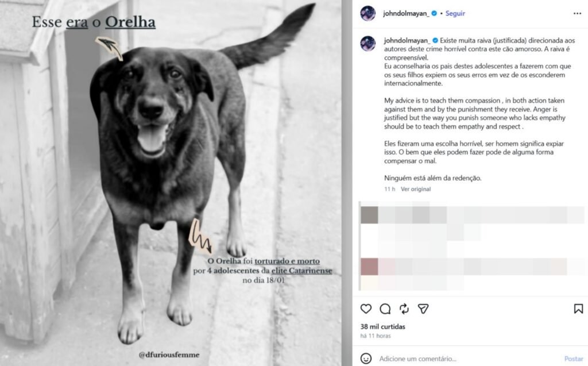Open johndolmayan_ username in caption
588x366 pixels.
click(x=407, y=41)
